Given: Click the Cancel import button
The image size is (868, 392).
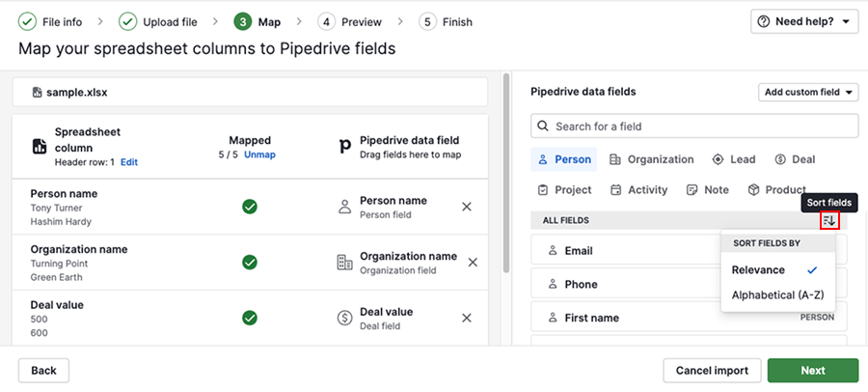Looking at the screenshot, I should click(712, 371).
